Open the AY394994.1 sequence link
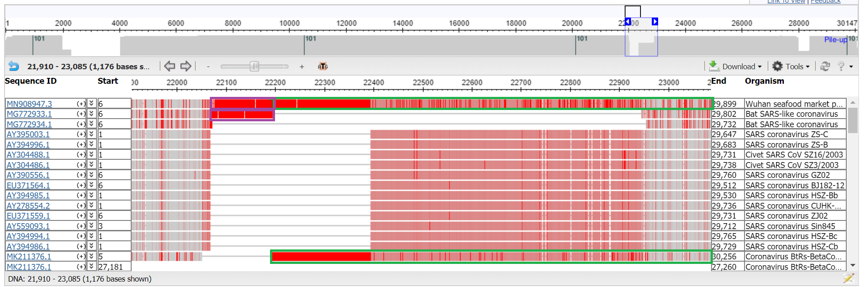 28,236
